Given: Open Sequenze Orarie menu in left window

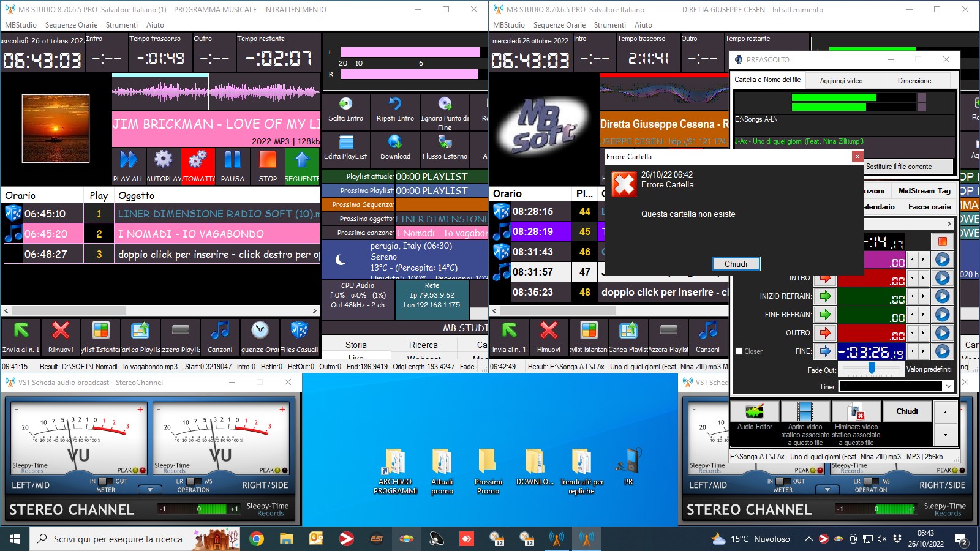Looking at the screenshot, I should coord(71,25).
